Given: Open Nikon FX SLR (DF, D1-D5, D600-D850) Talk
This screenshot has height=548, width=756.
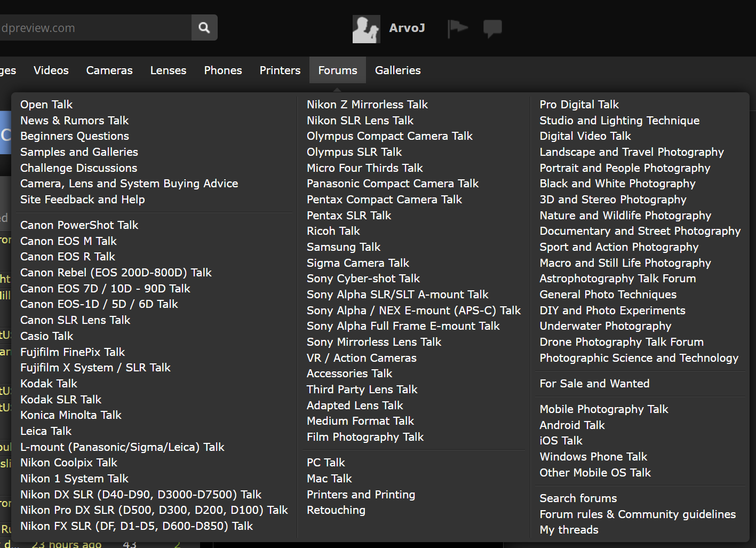Looking at the screenshot, I should pos(137,526).
